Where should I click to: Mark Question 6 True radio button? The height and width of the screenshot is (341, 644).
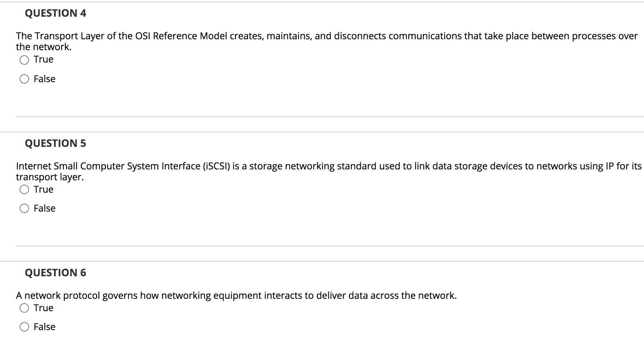tap(24, 308)
